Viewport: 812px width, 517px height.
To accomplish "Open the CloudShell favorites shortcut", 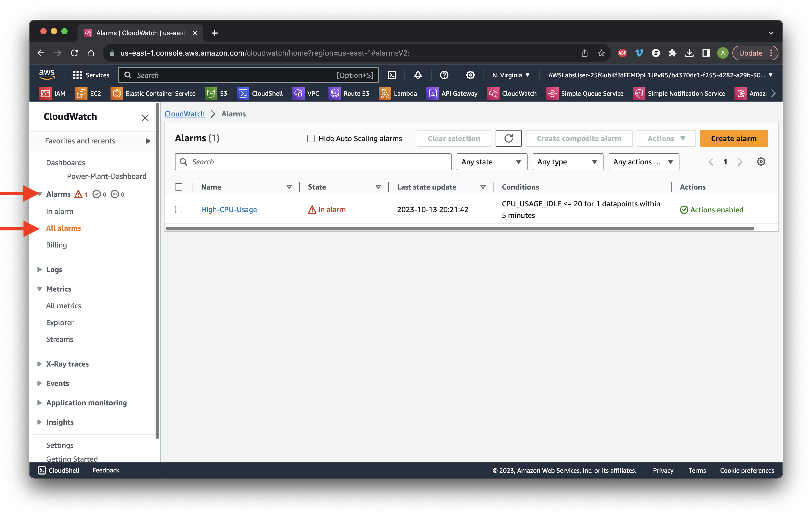I will tap(260, 94).
